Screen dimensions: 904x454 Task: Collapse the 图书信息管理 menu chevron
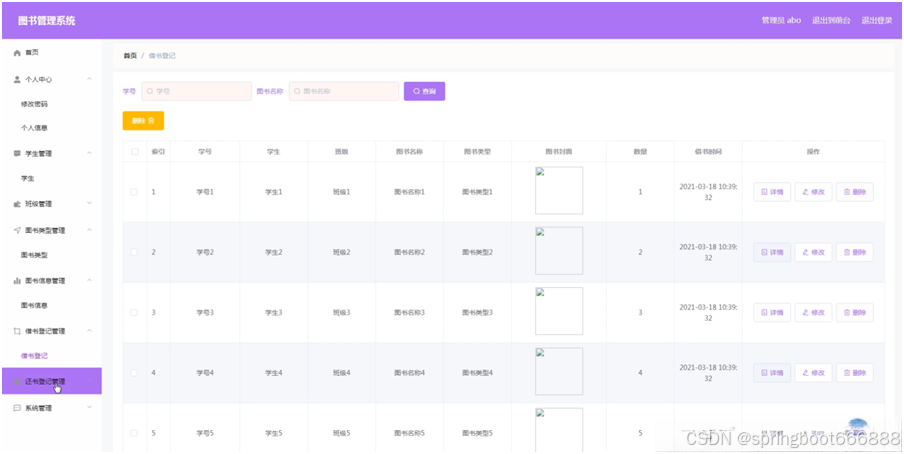(x=89, y=280)
